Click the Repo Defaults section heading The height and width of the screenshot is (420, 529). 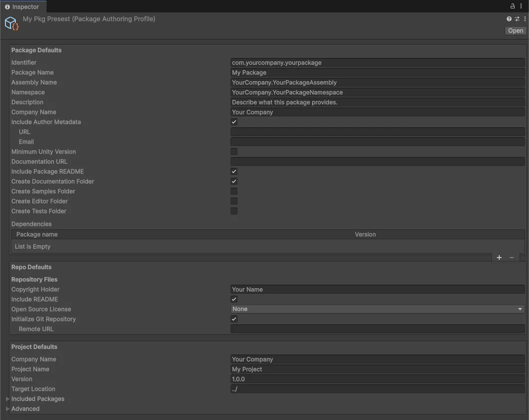[x=31, y=267]
